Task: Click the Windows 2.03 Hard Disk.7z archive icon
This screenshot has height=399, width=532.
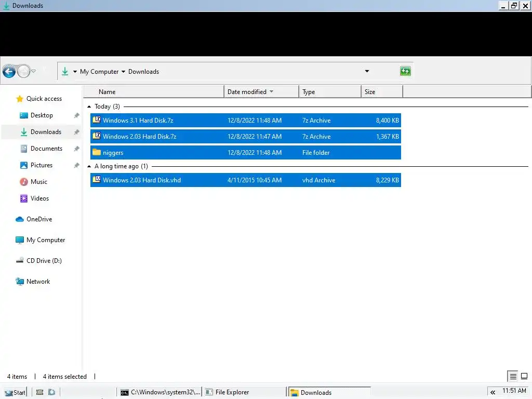Action: coord(97,136)
